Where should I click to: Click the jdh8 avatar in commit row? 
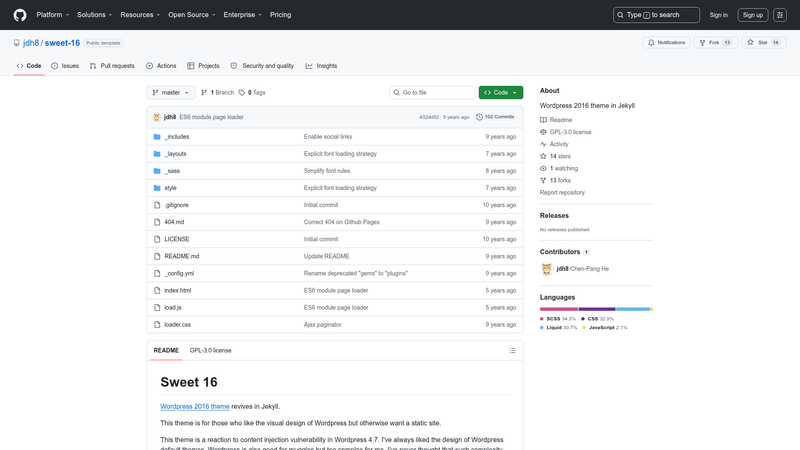pos(157,117)
